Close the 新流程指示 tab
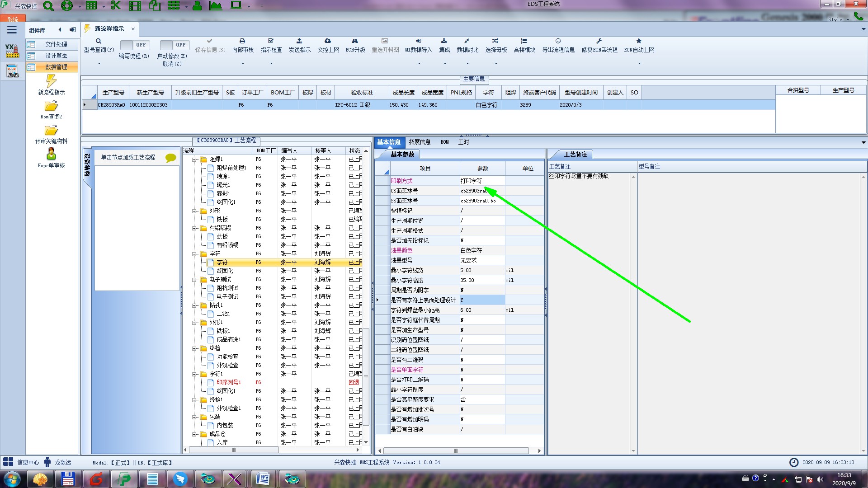The image size is (868, 488). [133, 29]
